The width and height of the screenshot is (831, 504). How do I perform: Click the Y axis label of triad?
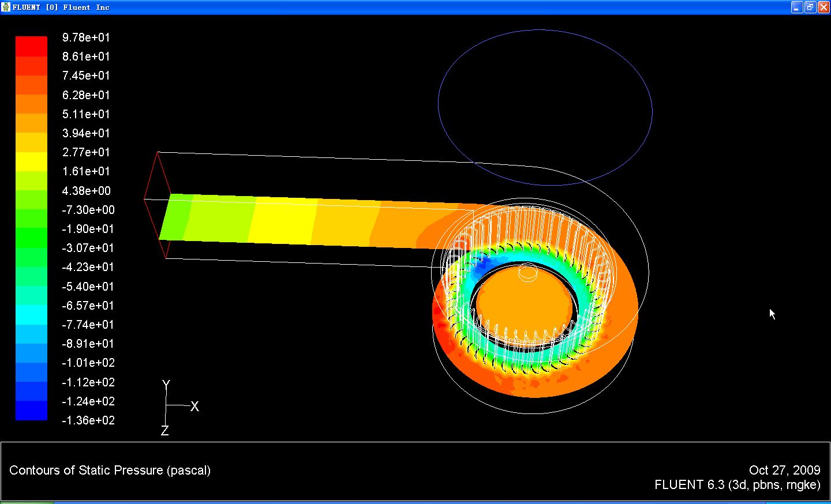click(x=166, y=385)
